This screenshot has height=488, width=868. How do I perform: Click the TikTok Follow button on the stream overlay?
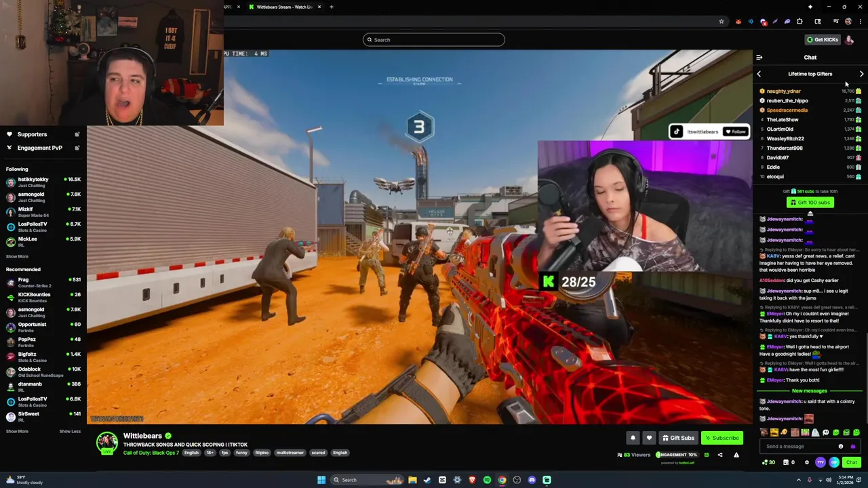735,131
